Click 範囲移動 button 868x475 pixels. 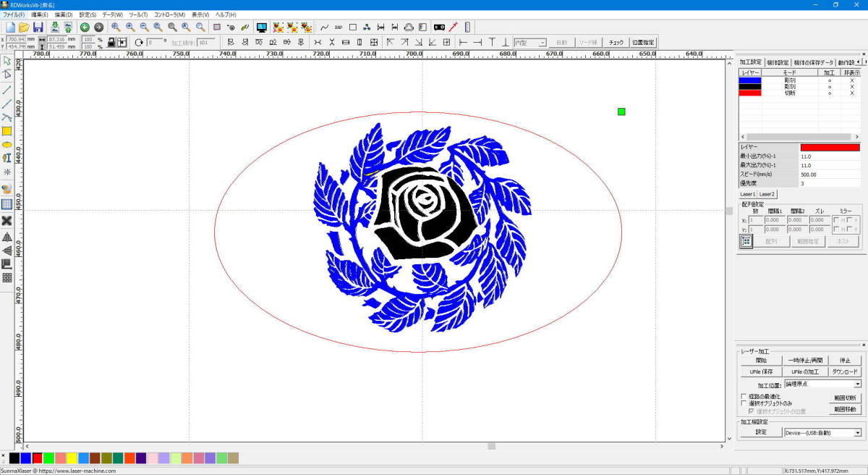[845, 410]
